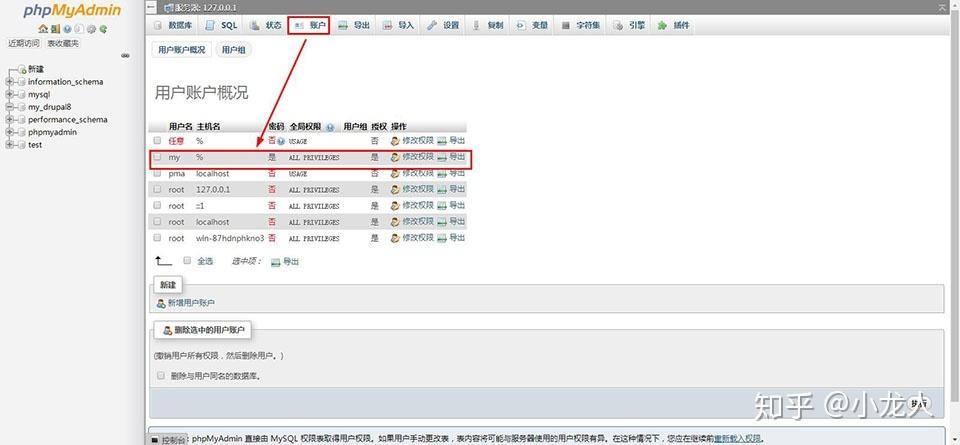Tick the 全选 select-all checkbox
This screenshot has width=960, height=445.
point(187,260)
